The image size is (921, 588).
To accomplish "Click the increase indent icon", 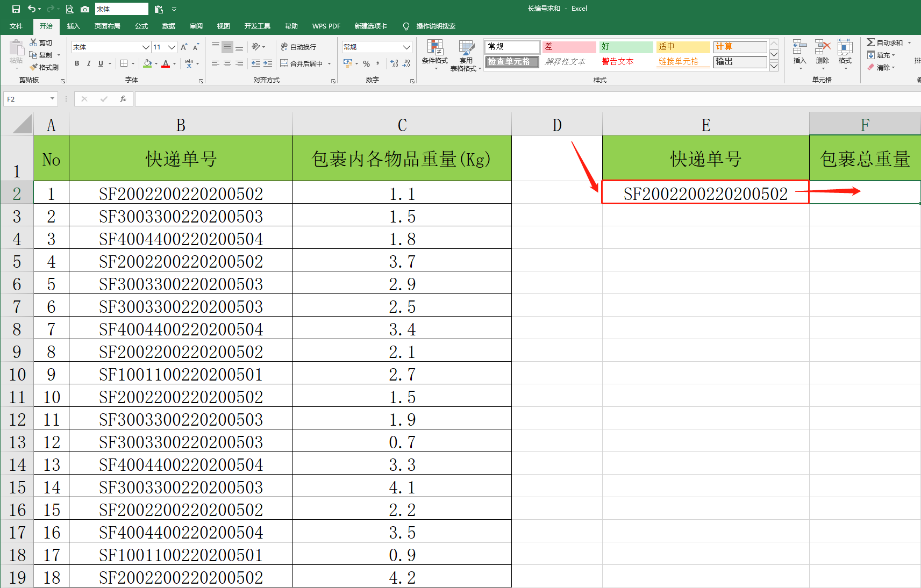I will coord(268,63).
